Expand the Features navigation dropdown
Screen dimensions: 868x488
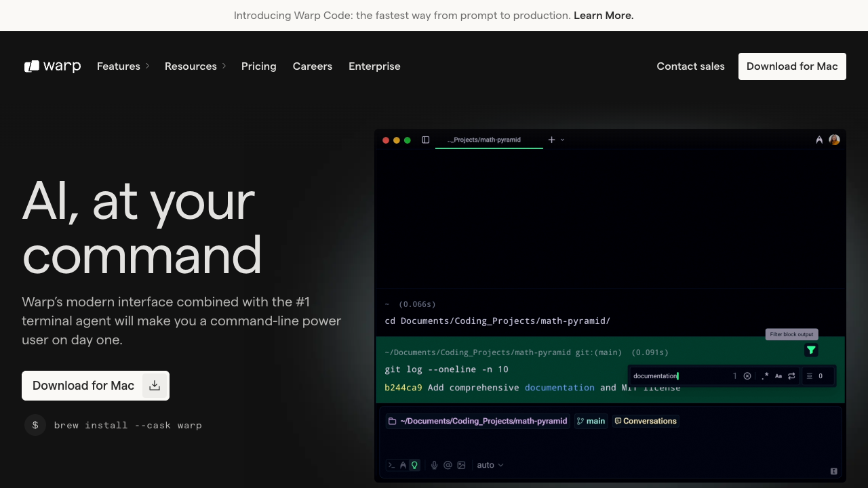tap(123, 66)
